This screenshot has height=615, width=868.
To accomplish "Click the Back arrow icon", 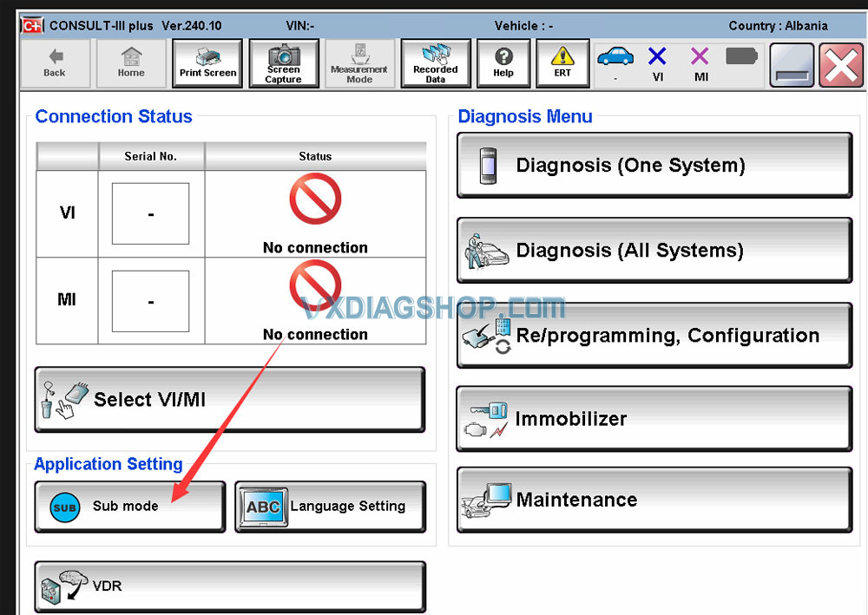I will coord(55,63).
